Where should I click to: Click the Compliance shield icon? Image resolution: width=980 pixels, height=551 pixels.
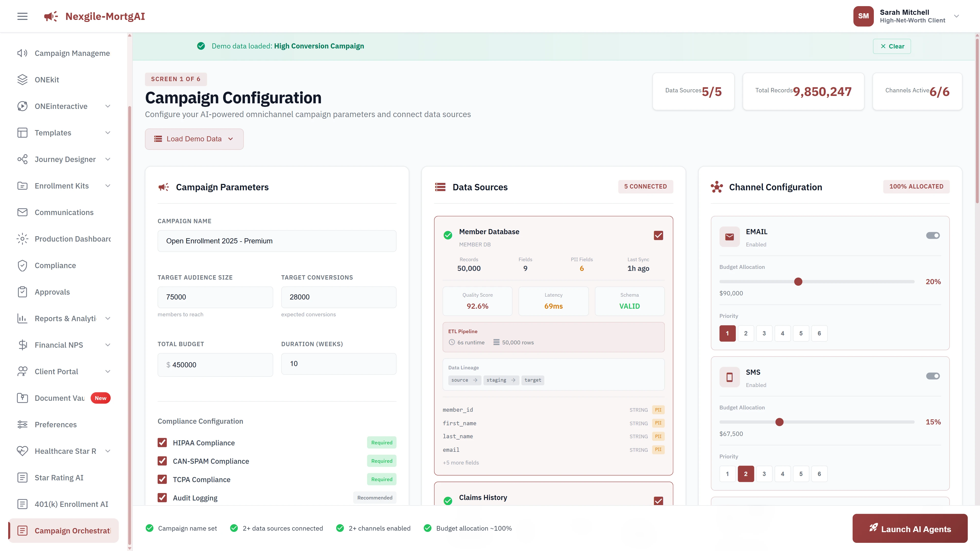(22, 265)
